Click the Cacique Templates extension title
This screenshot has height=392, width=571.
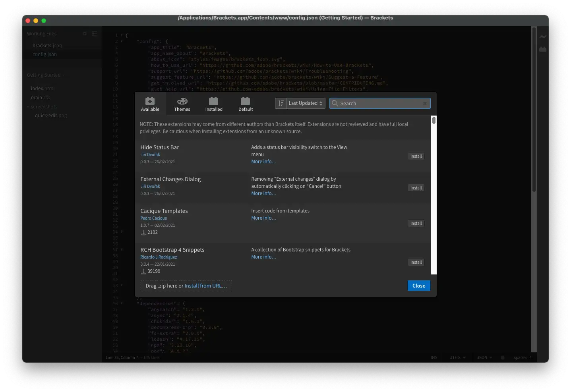coord(164,211)
